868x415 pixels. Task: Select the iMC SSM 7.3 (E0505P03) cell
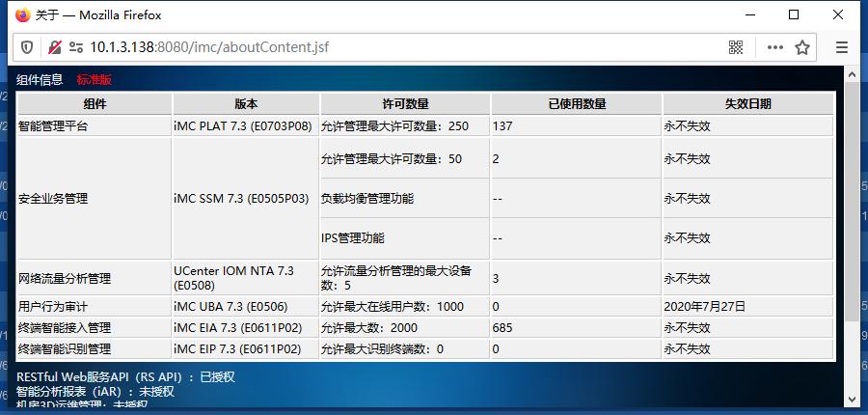pyautogui.click(x=246, y=199)
